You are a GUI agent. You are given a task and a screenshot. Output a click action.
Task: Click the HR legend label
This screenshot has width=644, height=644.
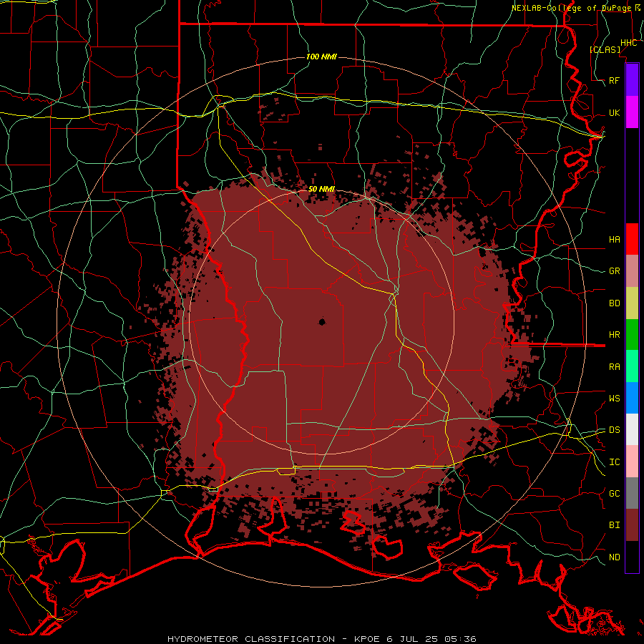coord(615,335)
